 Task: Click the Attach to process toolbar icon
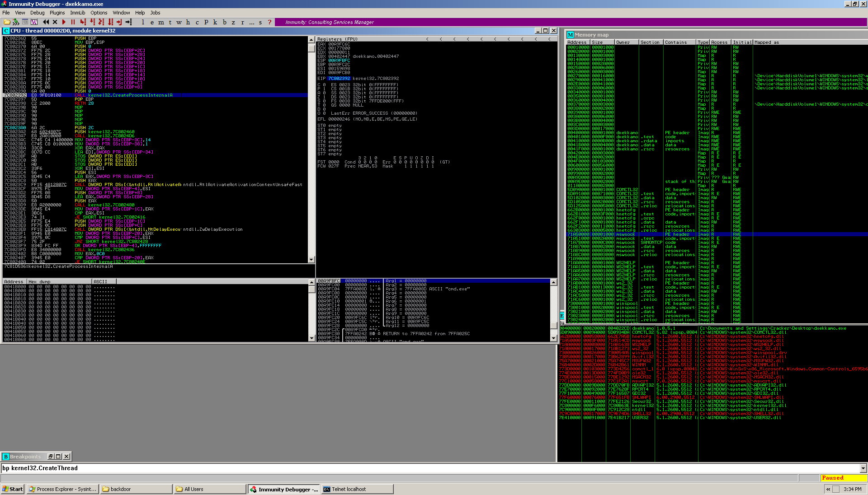(16, 22)
